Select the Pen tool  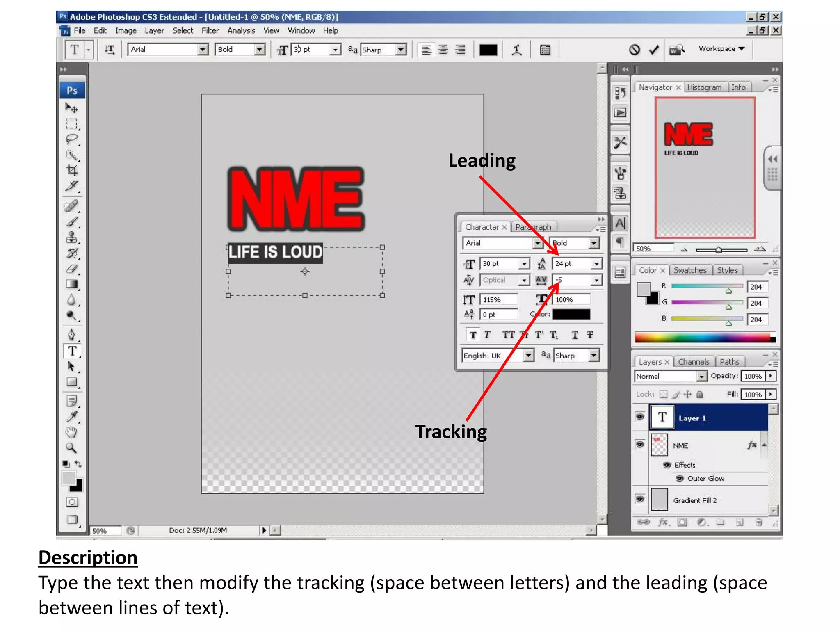click(x=72, y=335)
